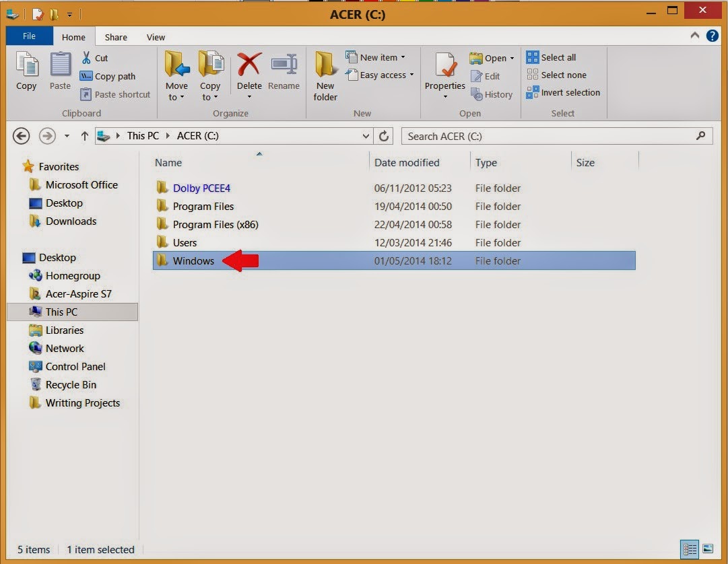Select Acer-Aspire S7 in navigation pane
Viewport: 728px width, 564px height.
(x=70, y=293)
